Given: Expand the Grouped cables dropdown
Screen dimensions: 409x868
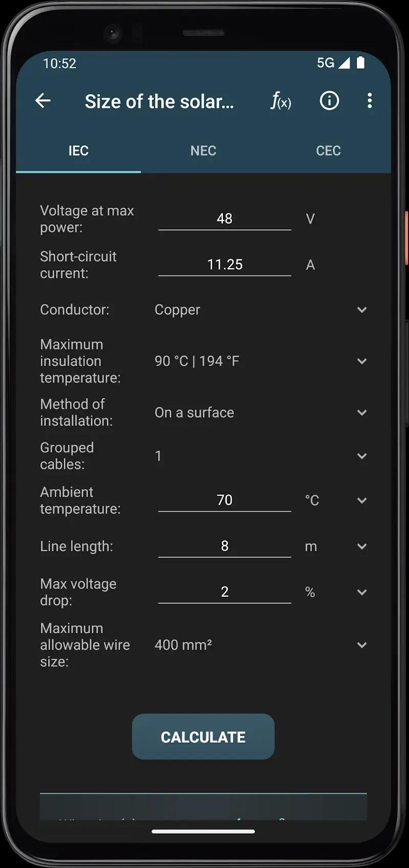Looking at the screenshot, I should tap(361, 456).
